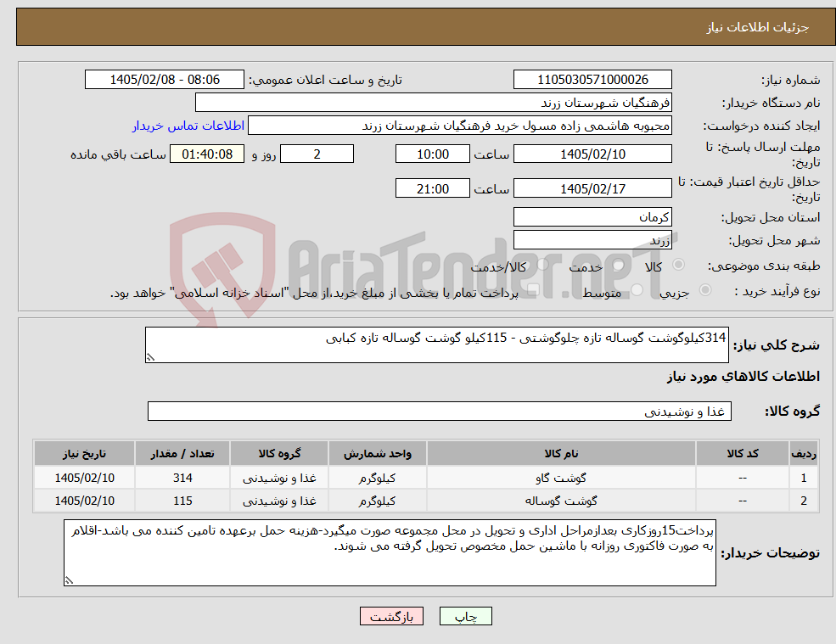Click the ردیف column header
This screenshot has width=836, height=644.
click(x=804, y=453)
